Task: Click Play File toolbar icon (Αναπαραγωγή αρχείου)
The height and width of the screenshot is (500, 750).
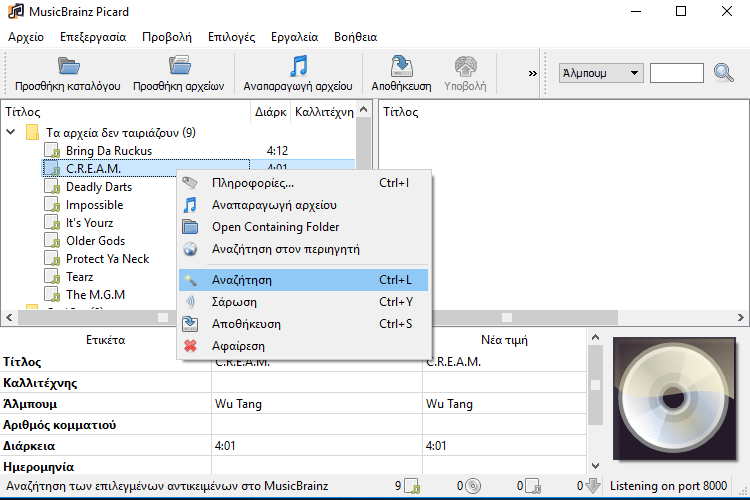Action: pyautogui.click(x=298, y=66)
